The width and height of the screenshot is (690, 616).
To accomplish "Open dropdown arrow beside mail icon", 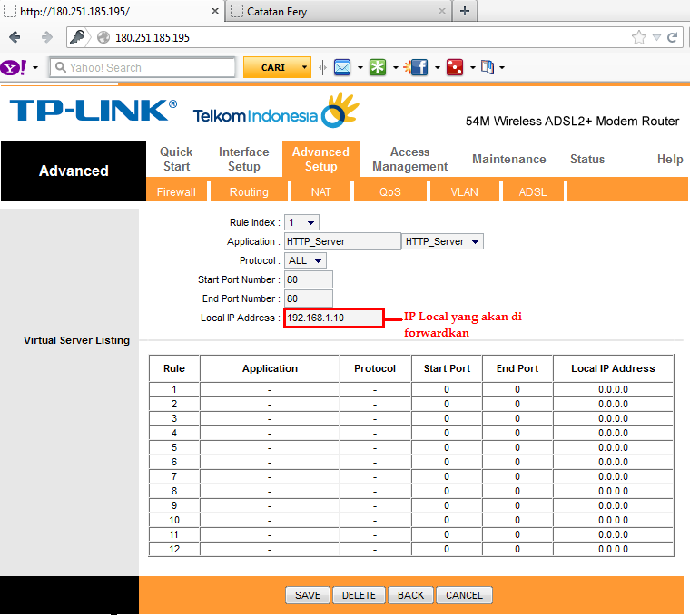I will (x=360, y=68).
